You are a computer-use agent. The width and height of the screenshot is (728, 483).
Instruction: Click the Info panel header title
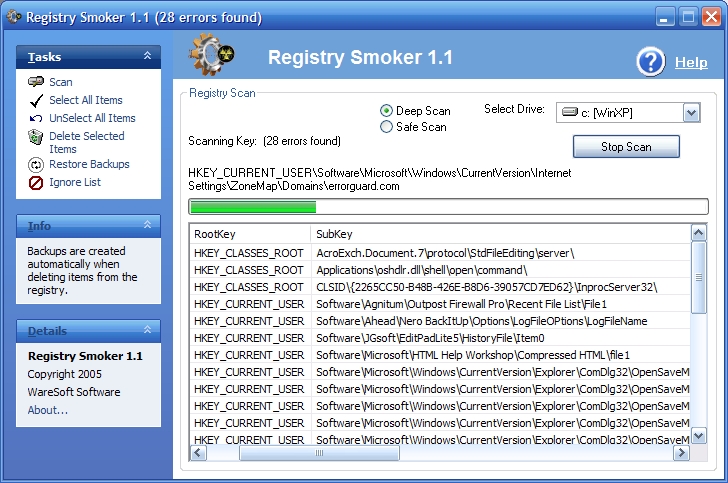(x=39, y=226)
